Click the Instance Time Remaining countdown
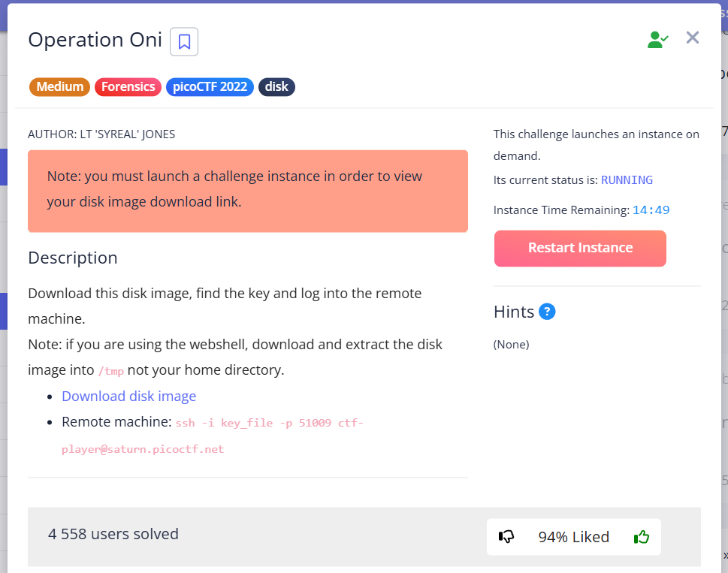728x573 pixels. (651, 210)
